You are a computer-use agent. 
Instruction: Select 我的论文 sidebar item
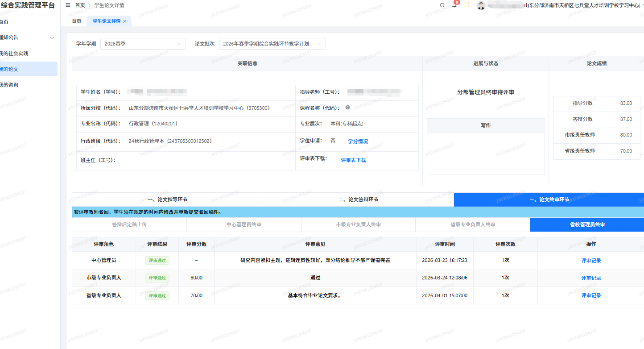pyautogui.click(x=29, y=69)
